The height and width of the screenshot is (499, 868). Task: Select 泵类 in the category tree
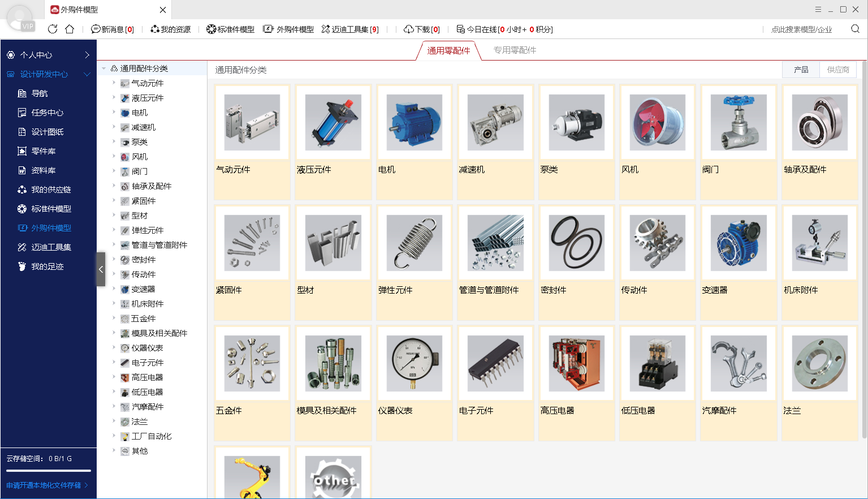pos(139,142)
